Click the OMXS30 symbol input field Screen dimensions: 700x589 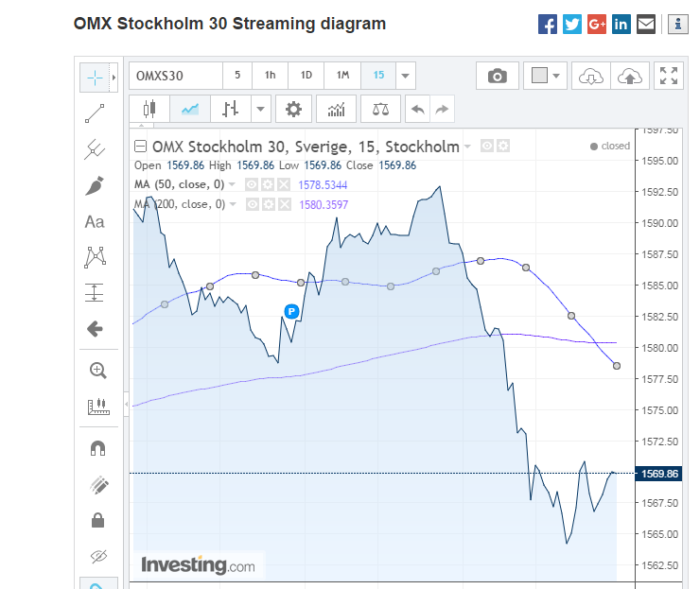(176, 76)
